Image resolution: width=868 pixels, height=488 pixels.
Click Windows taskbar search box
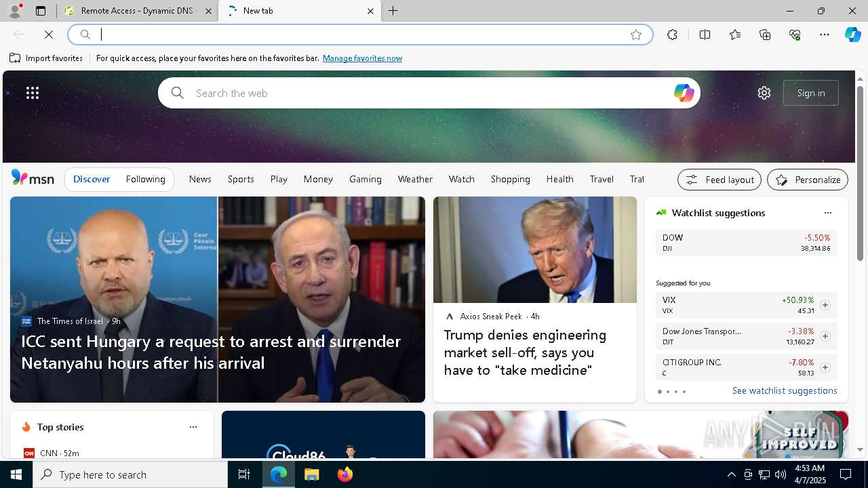pyautogui.click(x=130, y=474)
